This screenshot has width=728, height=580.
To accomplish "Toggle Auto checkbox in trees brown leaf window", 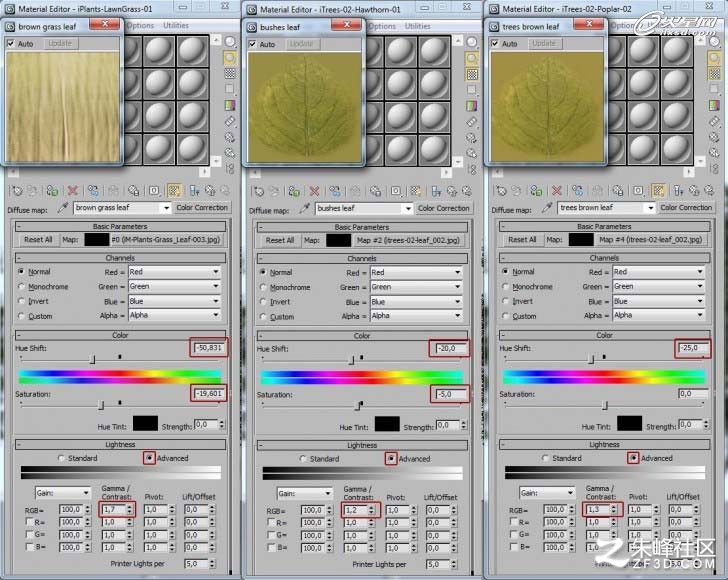I will coord(495,43).
